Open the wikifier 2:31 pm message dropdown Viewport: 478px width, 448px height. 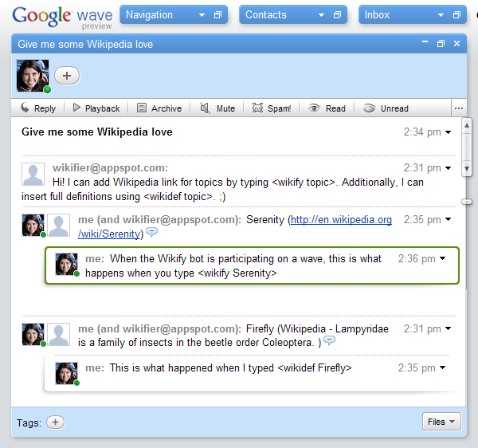tap(448, 168)
